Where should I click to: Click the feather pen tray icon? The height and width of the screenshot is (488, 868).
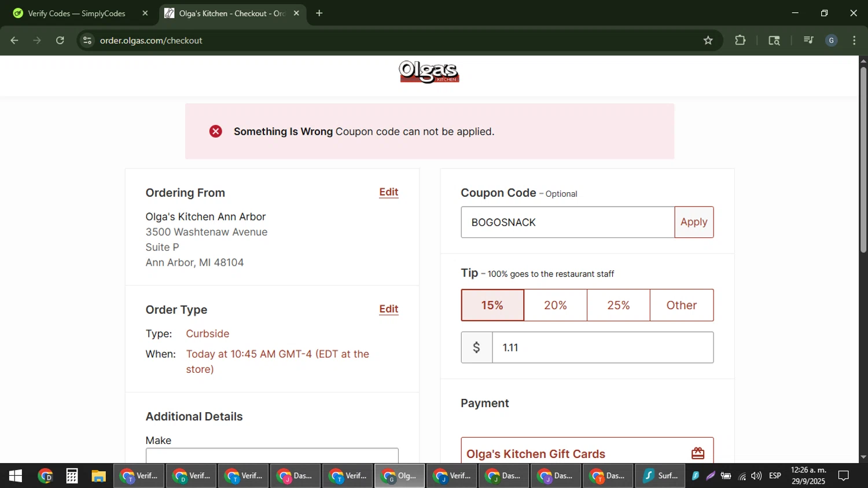click(x=711, y=476)
